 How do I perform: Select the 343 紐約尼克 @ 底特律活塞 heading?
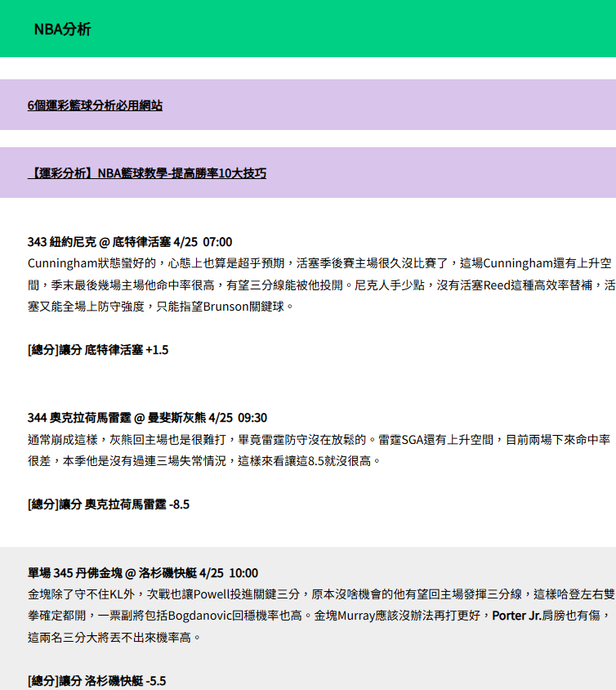click(x=130, y=242)
